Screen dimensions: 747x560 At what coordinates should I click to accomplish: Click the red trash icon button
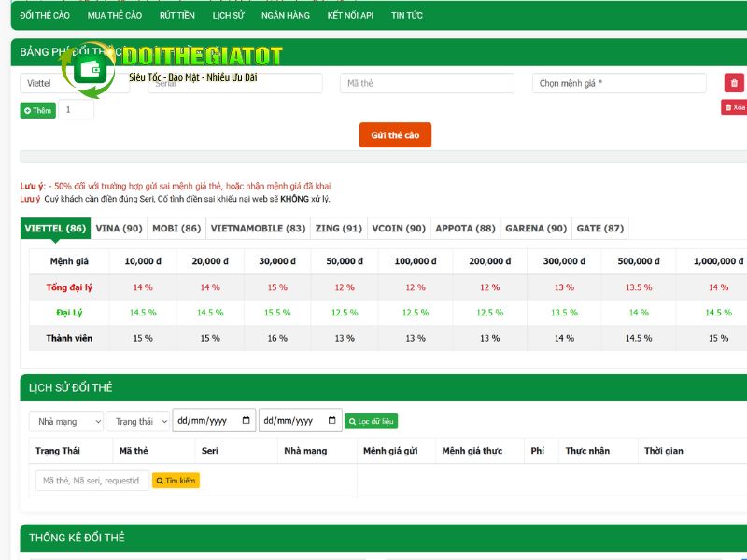pyautogui.click(x=734, y=83)
